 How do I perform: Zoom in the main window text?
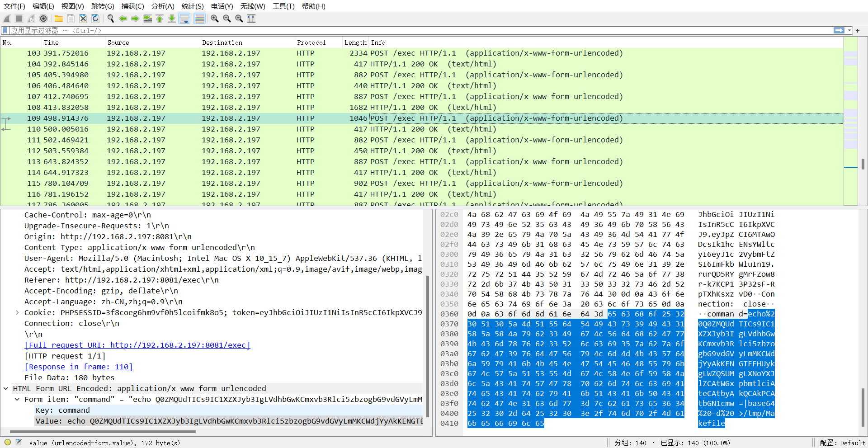click(215, 19)
